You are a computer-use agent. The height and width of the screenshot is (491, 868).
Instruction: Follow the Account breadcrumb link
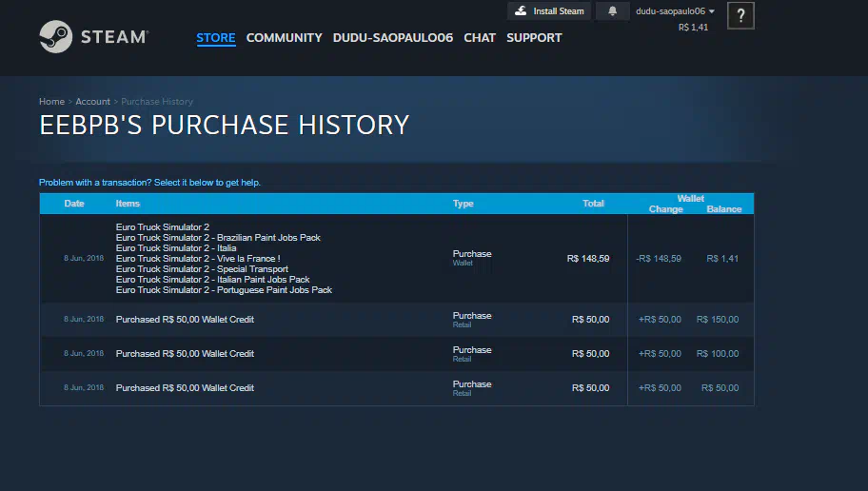pos(92,101)
